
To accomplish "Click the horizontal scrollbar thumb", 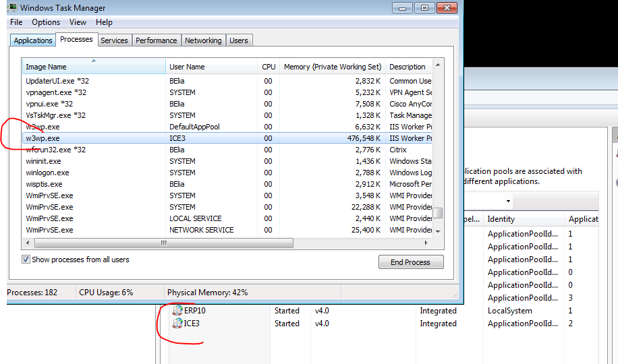I will [x=163, y=243].
